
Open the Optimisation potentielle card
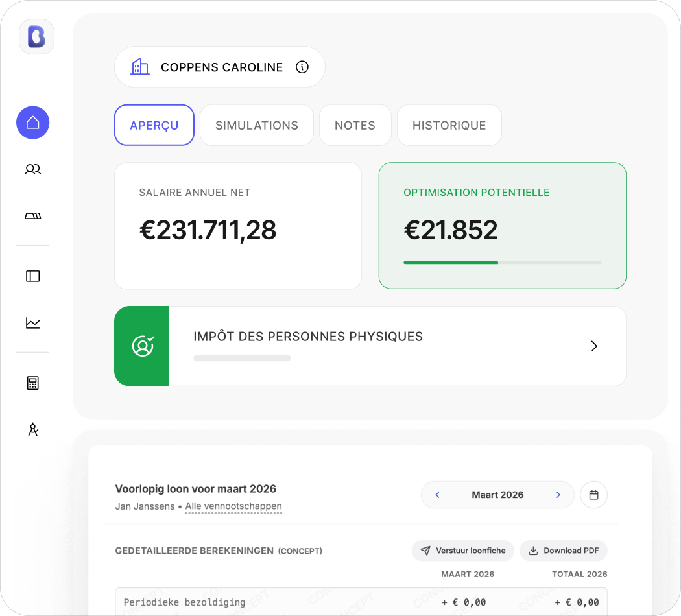point(503,226)
